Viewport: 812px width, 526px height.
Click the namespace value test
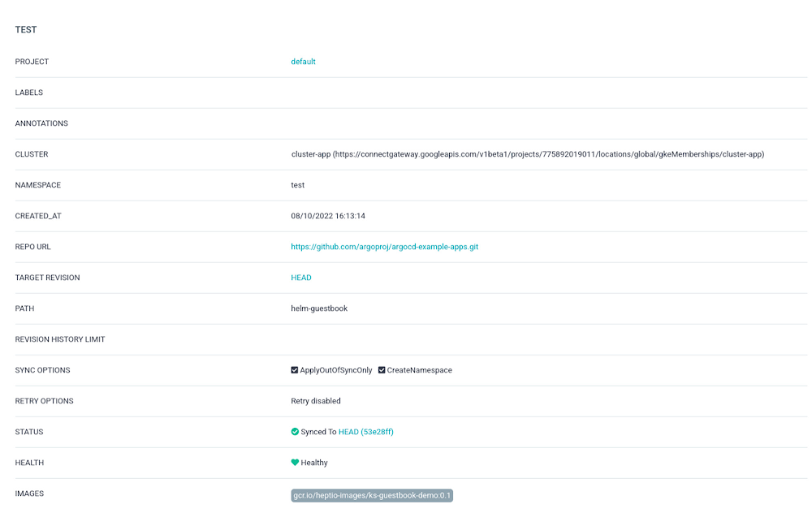pyautogui.click(x=298, y=185)
